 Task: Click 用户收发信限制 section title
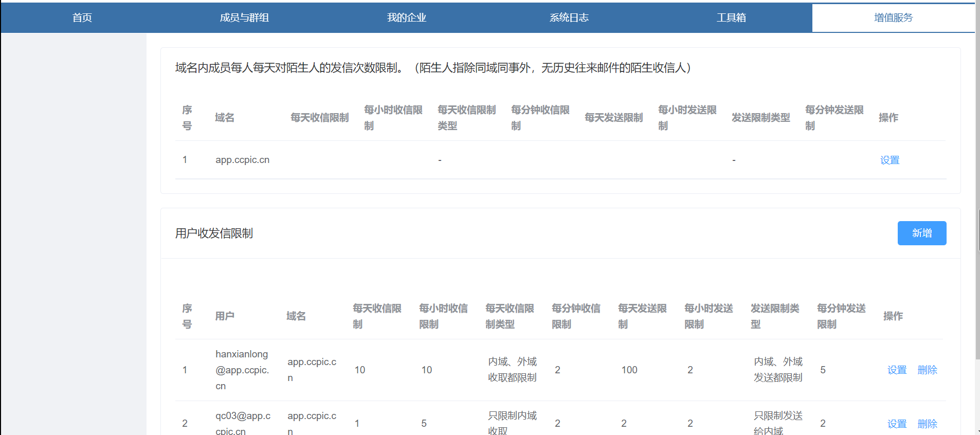pyautogui.click(x=214, y=233)
